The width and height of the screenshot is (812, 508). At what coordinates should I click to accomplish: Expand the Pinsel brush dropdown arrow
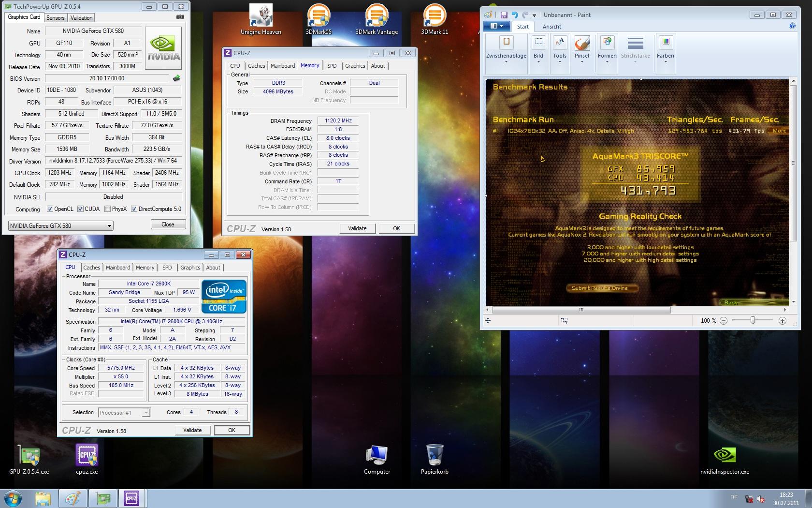(582, 62)
